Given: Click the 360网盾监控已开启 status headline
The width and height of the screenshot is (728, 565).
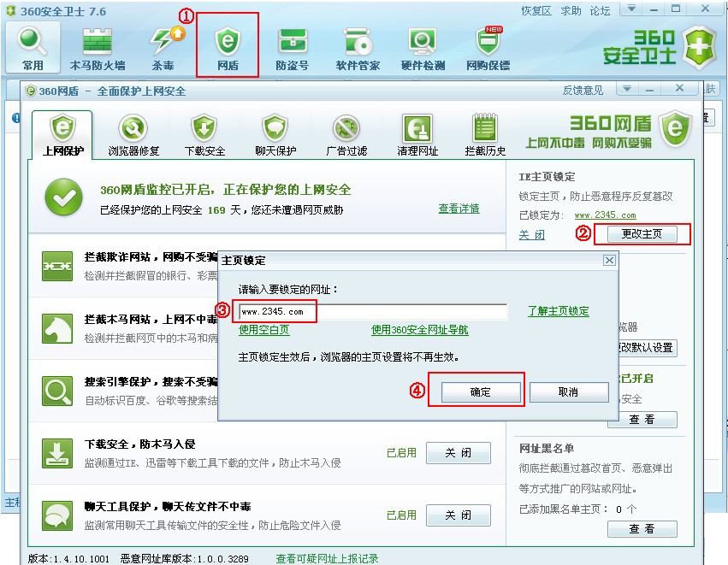Looking at the screenshot, I should (x=226, y=189).
